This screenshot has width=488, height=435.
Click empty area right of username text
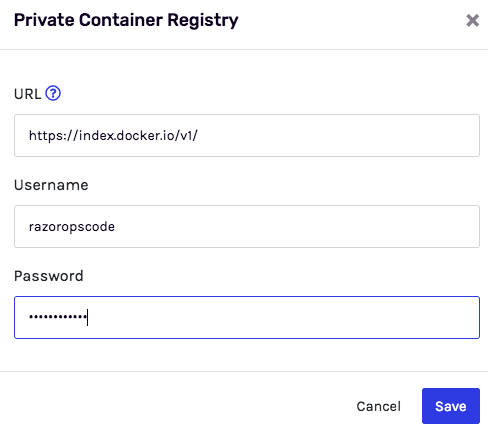297,226
